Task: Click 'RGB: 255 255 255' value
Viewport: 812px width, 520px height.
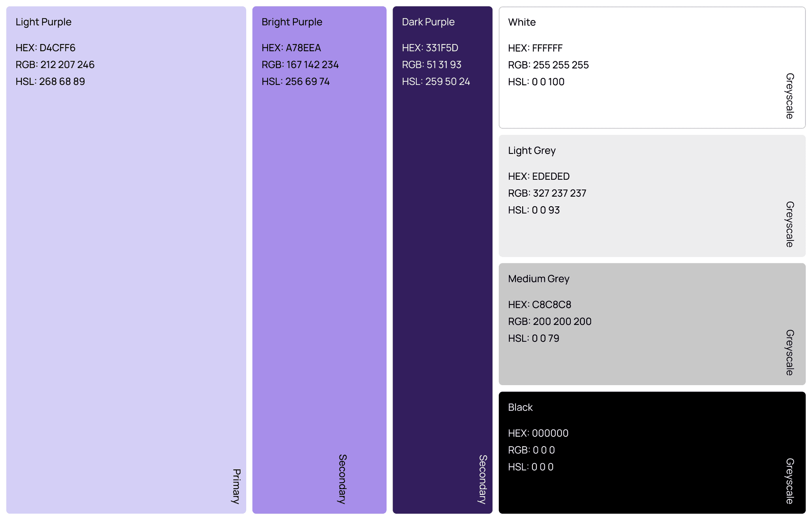Action: tap(548, 65)
